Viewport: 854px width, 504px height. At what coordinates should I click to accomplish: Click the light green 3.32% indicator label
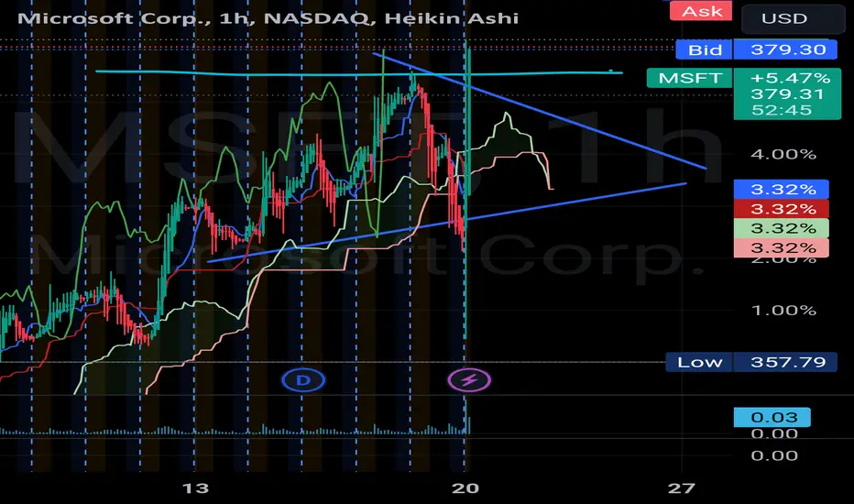click(x=782, y=228)
